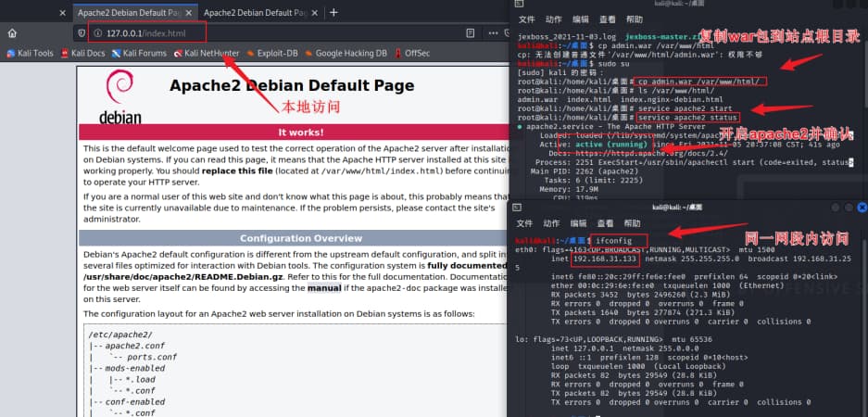This screenshot has height=417, width=868.
Task: Click the Debian swirl logo
Action: point(120,87)
